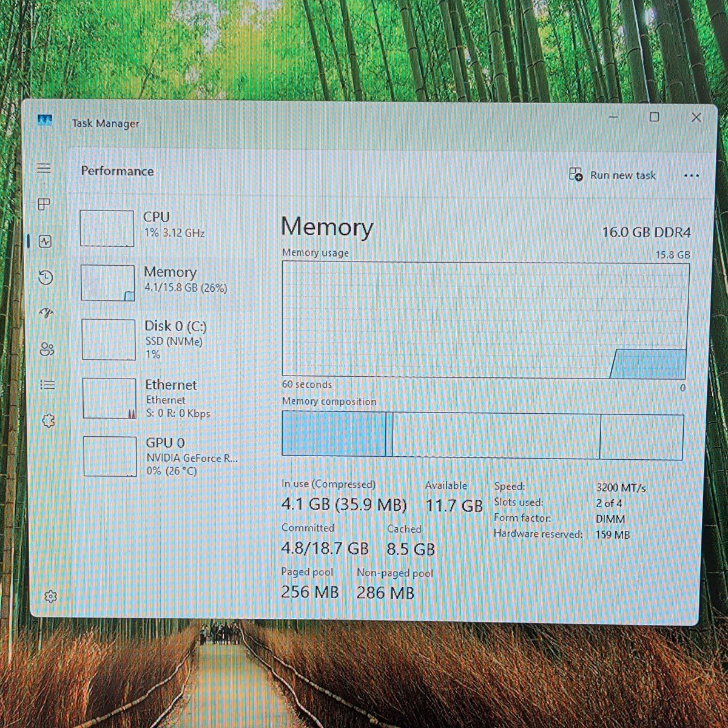
Task: Click the Paged pool value 256 MB
Action: (309, 592)
